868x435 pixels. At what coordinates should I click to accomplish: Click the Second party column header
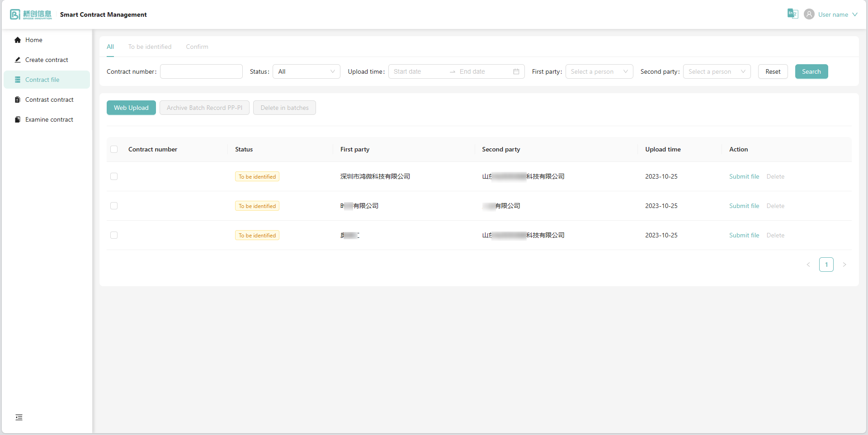point(501,149)
